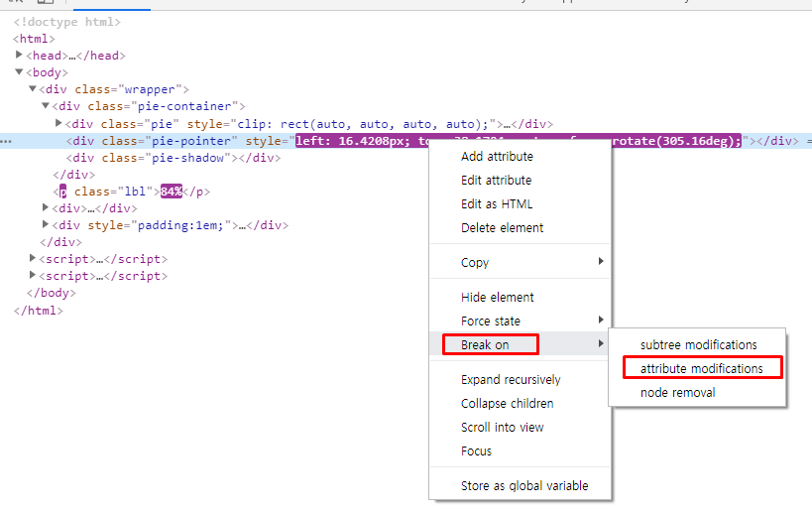The image size is (812, 514).
Task: Collapse the wrapper div node
Action: click(32, 88)
